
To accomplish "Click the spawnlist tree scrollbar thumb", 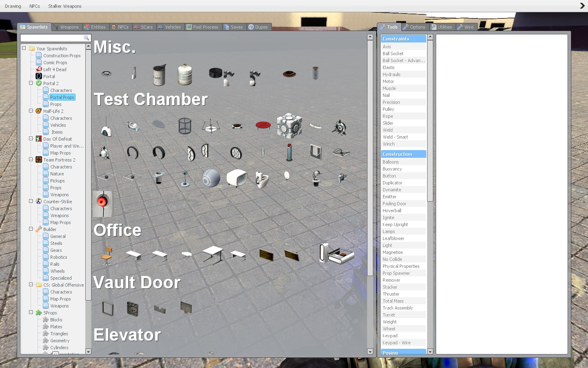I will 88,175.
